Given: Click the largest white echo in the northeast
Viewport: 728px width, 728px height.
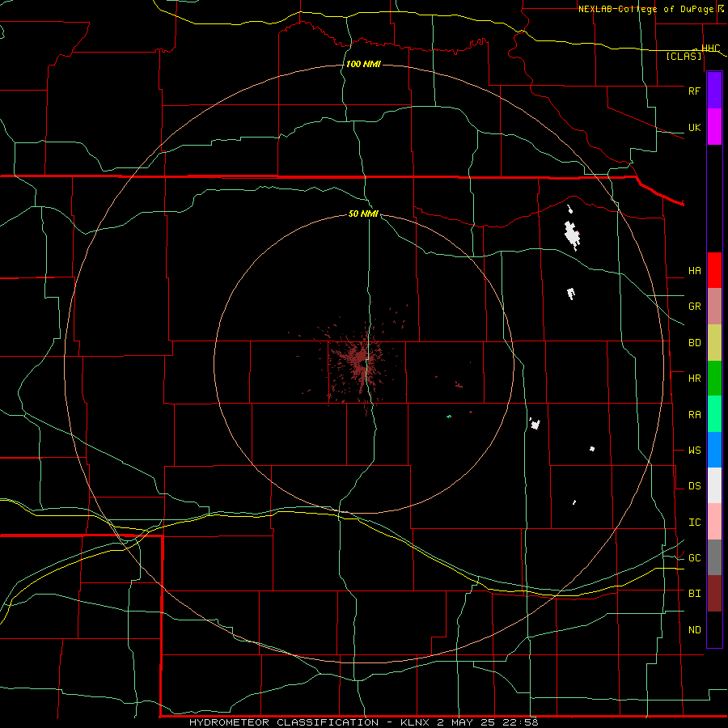Looking at the screenshot, I should [x=572, y=235].
